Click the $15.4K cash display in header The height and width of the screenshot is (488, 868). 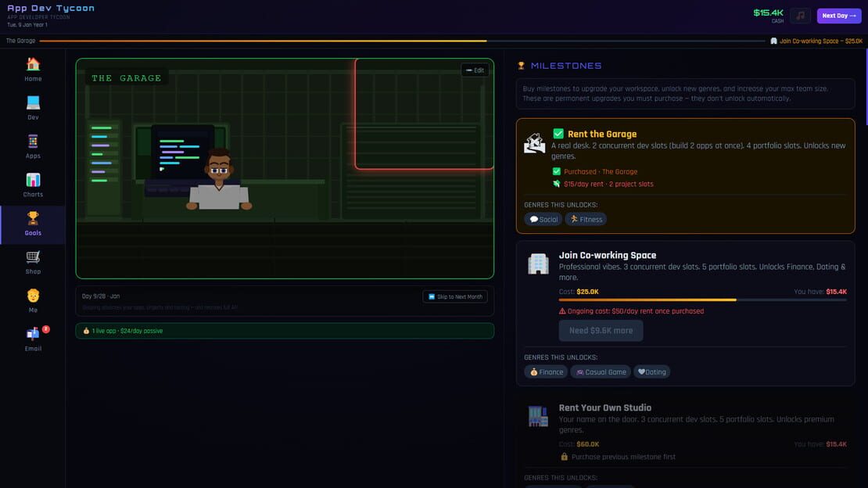point(769,15)
